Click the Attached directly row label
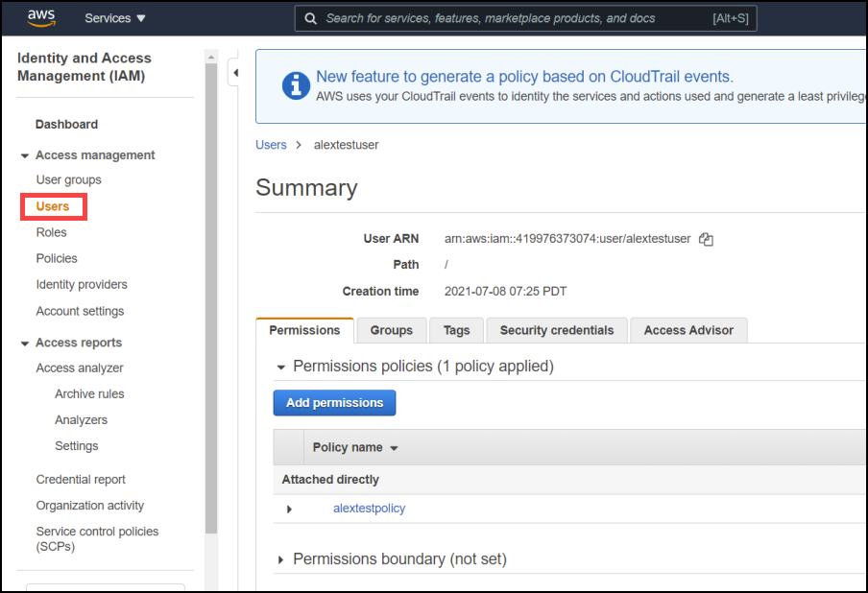Image resolution: width=868 pixels, height=593 pixels. 330,480
